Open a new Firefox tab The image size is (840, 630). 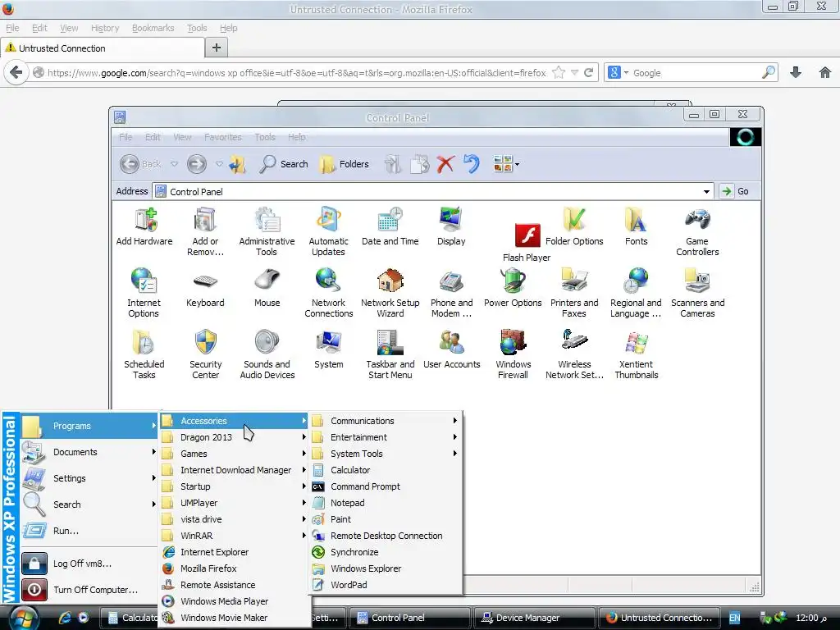pyautogui.click(x=217, y=48)
